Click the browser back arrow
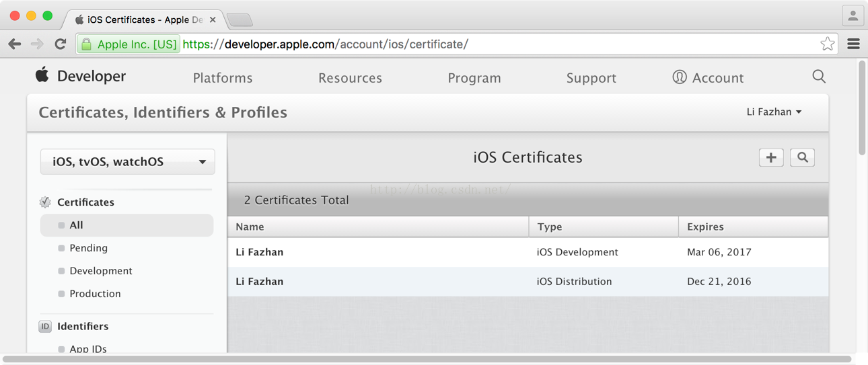868x365 pixels. click(x=15, y=44)
